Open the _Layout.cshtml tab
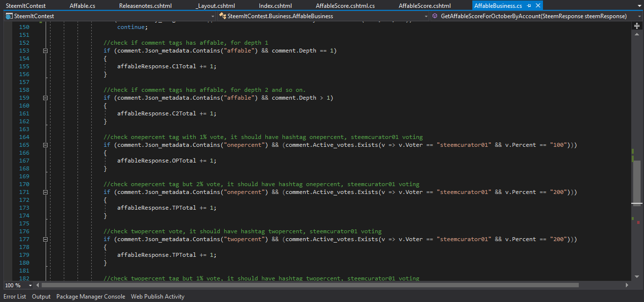The width and height of the screenshot is (644, 302). 215,6
